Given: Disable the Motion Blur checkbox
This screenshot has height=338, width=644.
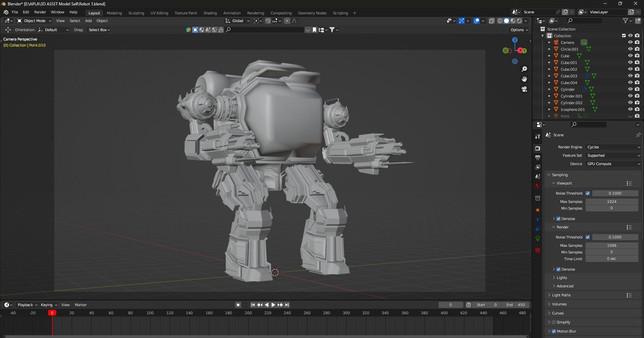Looking at the screenshot, I should 554,331.
